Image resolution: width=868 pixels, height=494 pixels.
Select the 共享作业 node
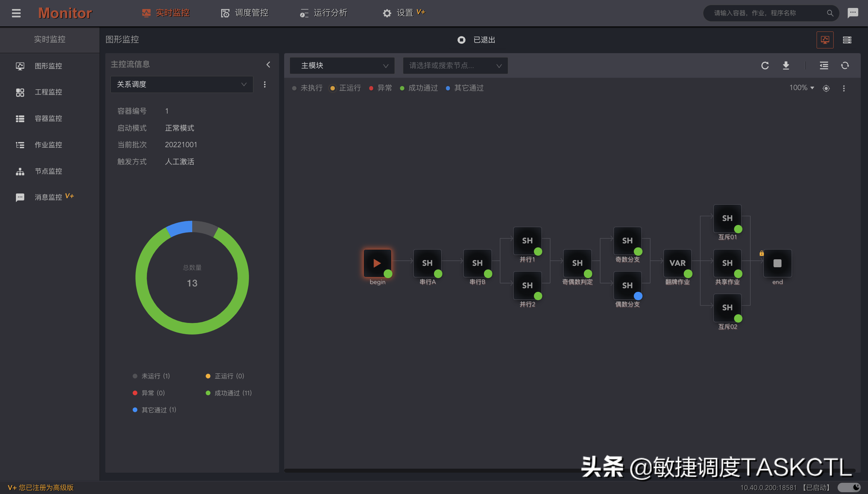pos(727,263)
